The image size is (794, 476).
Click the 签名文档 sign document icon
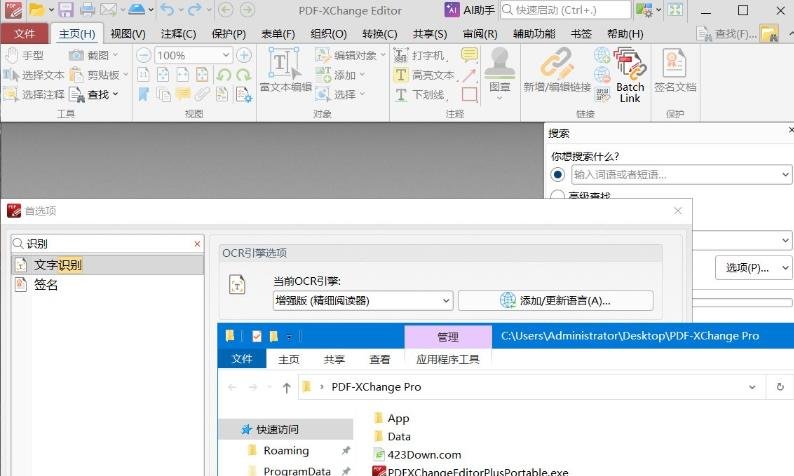[675, 70]
